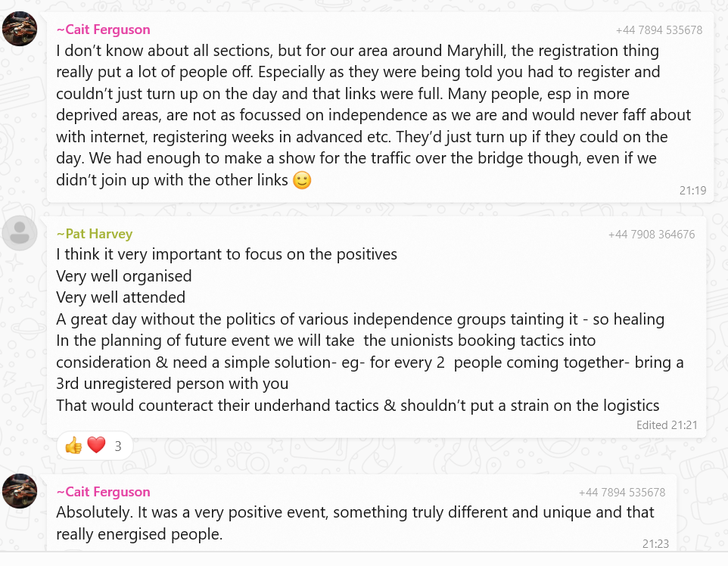This screenshot has height=566, width=728.
Task: Click the 21:23 message timestamp
Action: [655, 543]
